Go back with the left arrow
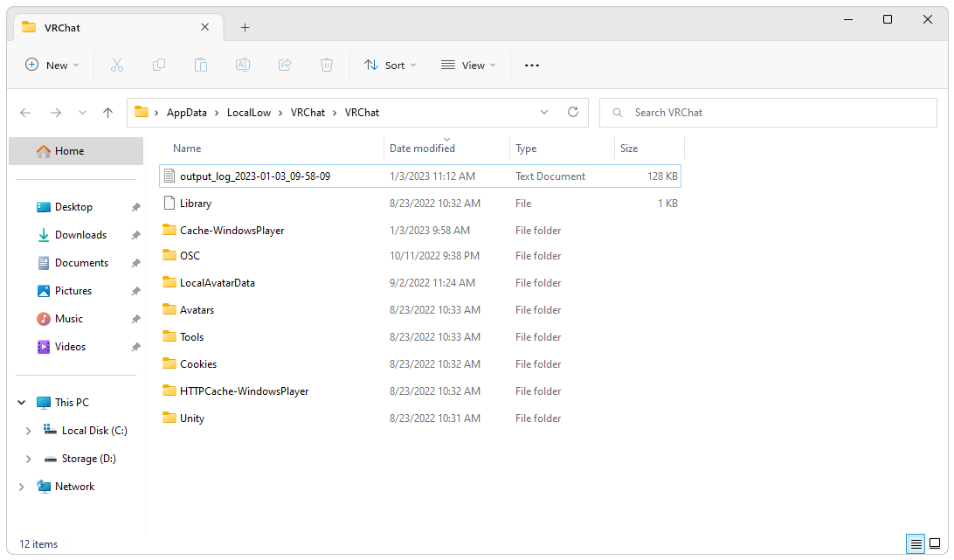The height and width of the screenshot is (560, 954). point(25,113)
